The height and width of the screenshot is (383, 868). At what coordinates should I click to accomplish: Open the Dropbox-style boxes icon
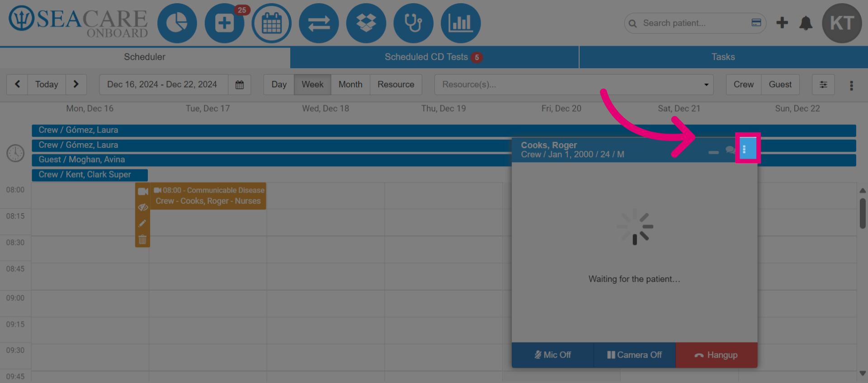point(366,23)
